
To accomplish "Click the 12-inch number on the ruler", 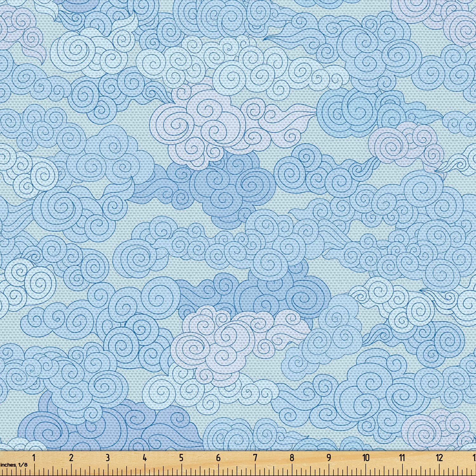I will click(x=439, y=457).
